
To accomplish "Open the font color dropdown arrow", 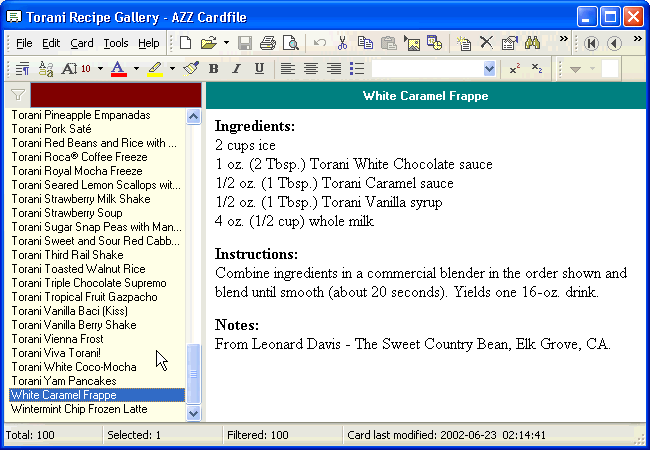I will coord(136,68).
